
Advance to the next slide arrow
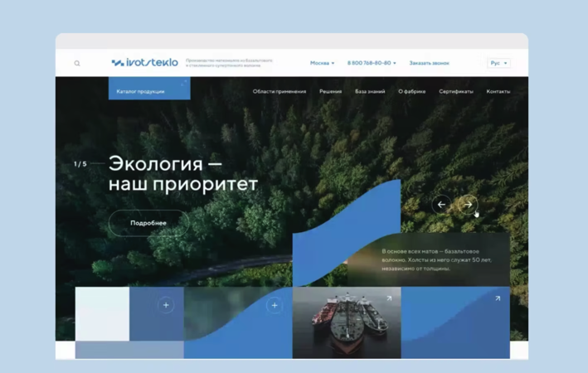(x=468, y=204)
